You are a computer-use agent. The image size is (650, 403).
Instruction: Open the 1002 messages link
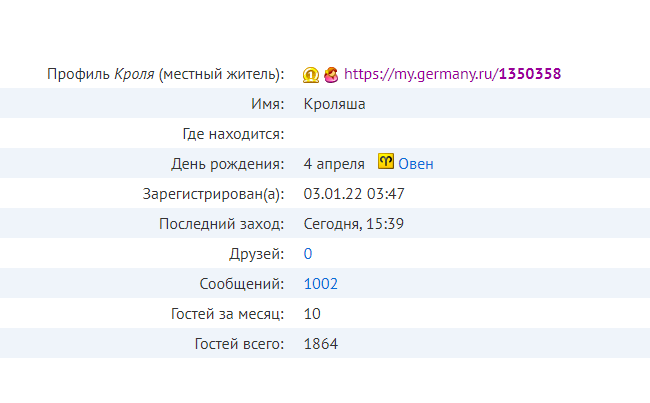[320, 284]
